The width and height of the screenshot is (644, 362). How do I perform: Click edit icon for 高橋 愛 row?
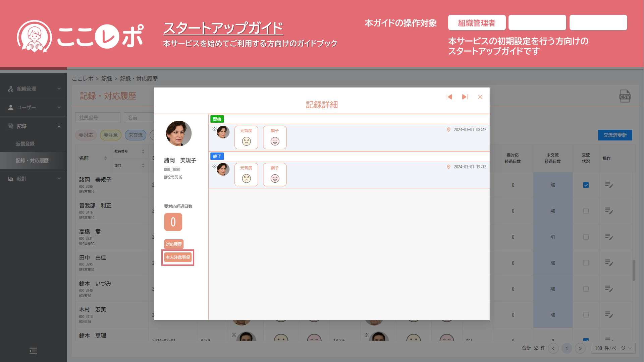(609, 237)
